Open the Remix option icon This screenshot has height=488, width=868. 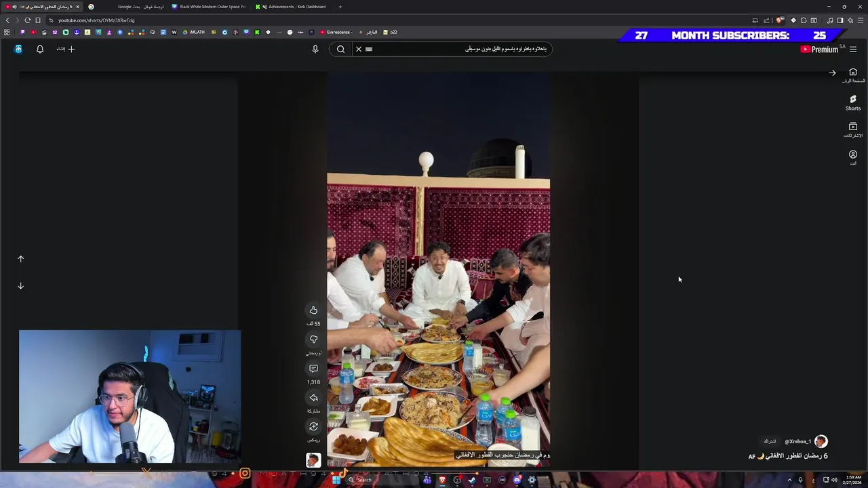tap(313, 427)
